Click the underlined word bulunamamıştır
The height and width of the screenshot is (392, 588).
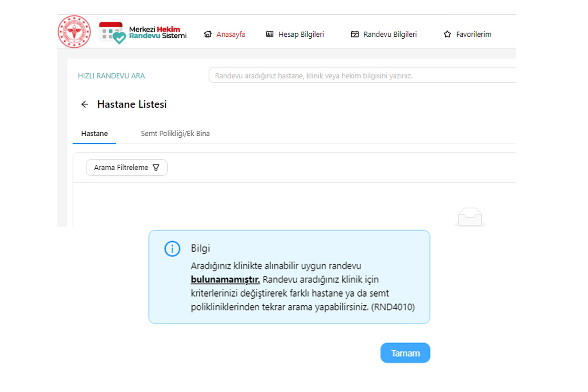[x=225, y=280]
